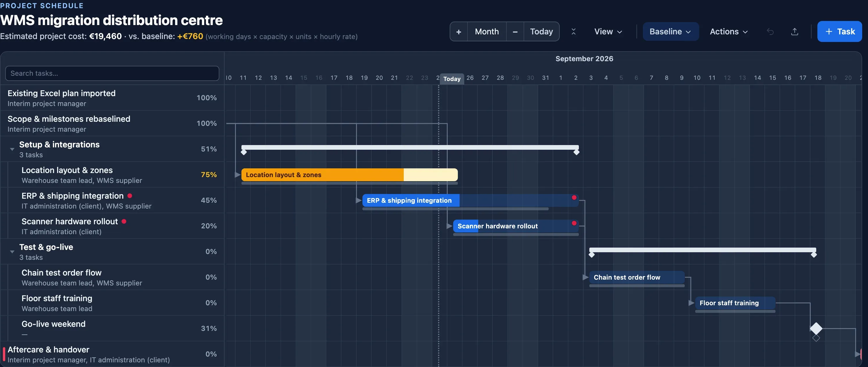
Task: Select Existing Excel plan imported row
Action: pyautogui.click(x=112, y=98)
